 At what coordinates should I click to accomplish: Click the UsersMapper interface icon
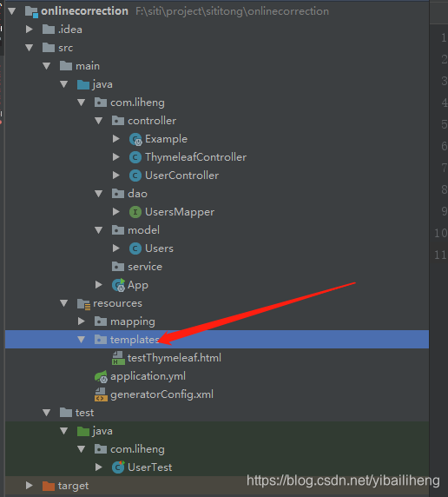tap(135, 212)
